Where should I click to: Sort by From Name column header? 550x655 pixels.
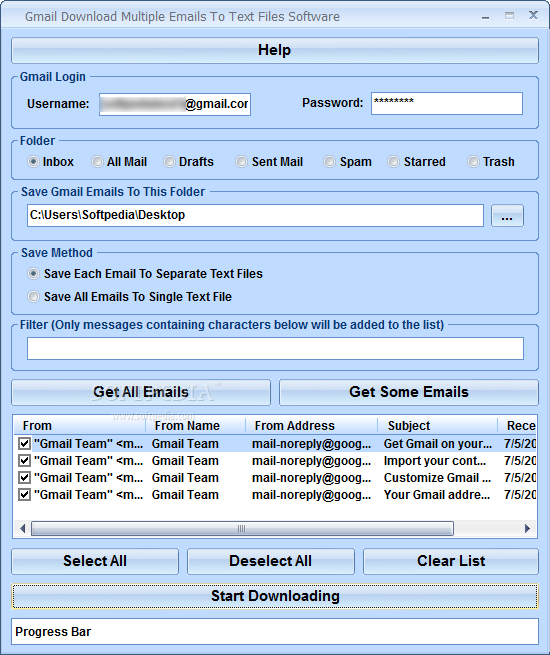coord(195,426)
